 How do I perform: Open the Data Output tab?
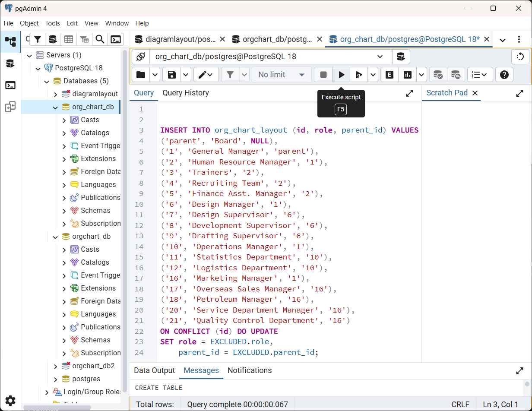click(x=154, y=370)
